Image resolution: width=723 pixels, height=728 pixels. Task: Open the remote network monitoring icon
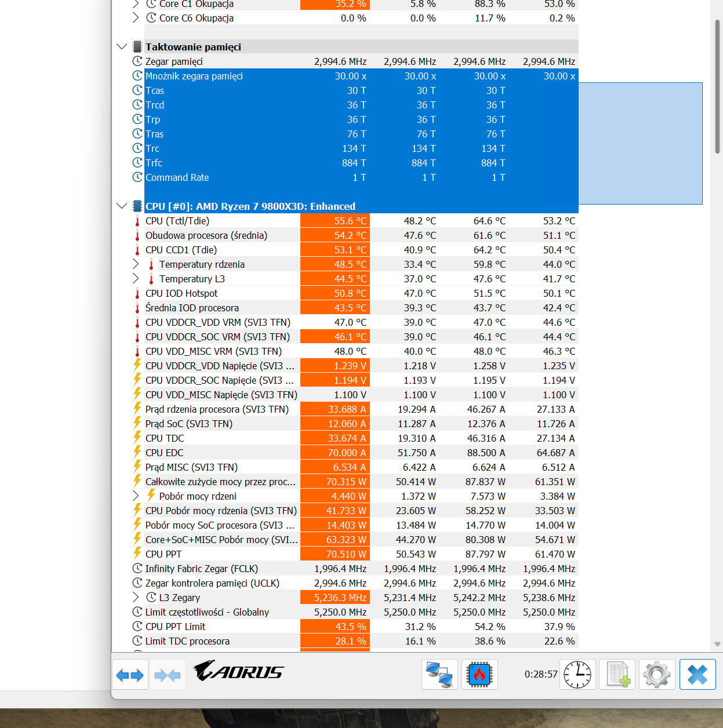click(x=439, y=674)
